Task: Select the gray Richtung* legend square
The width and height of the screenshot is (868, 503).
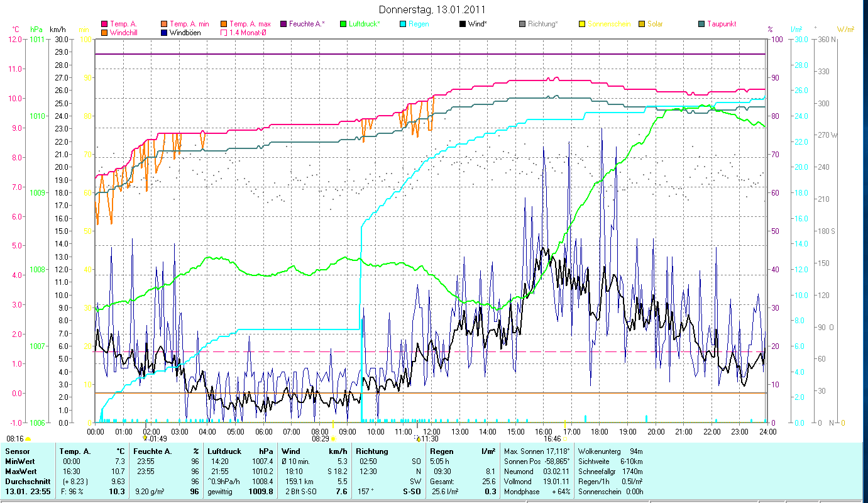Action: [522, 24]
